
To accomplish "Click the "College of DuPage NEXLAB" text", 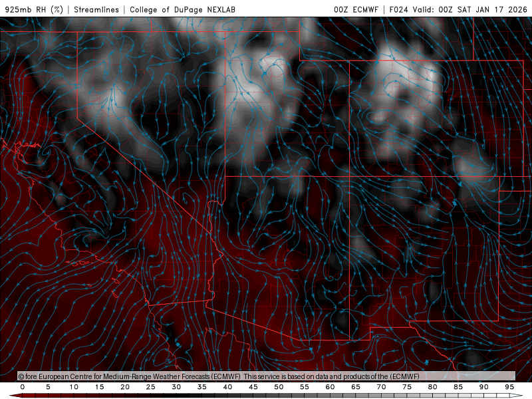I will coord(182,9).
